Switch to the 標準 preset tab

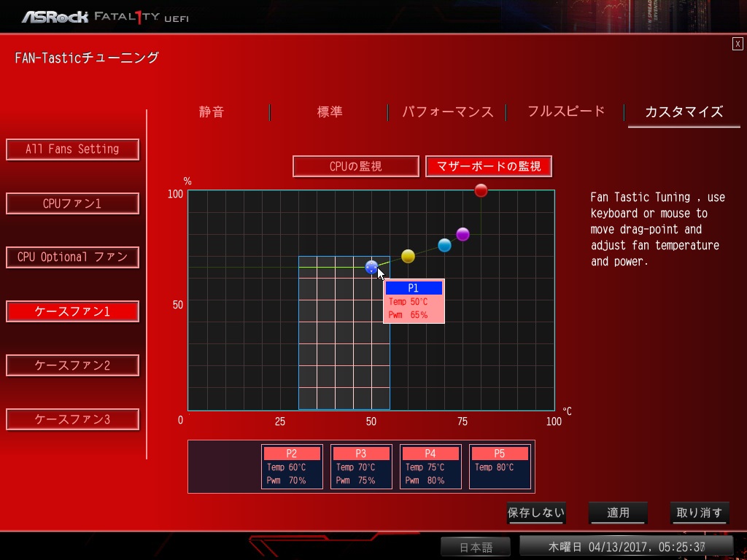[330, 112]
